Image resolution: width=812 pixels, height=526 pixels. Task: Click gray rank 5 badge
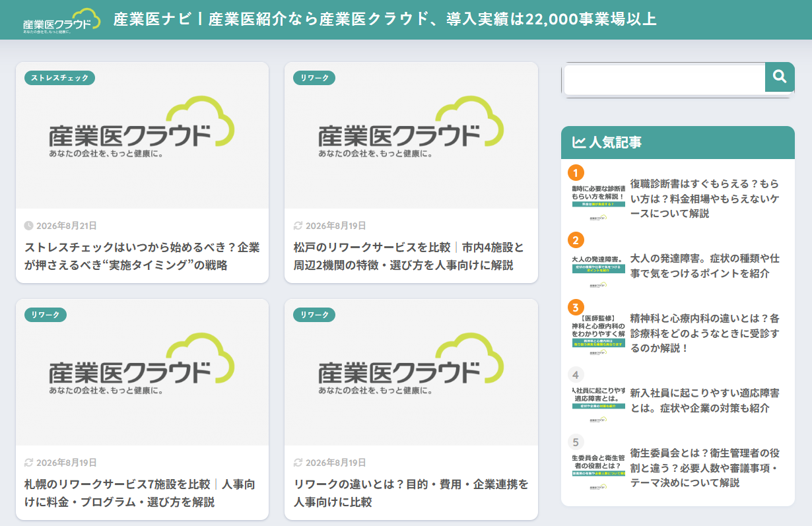[576, 442]
